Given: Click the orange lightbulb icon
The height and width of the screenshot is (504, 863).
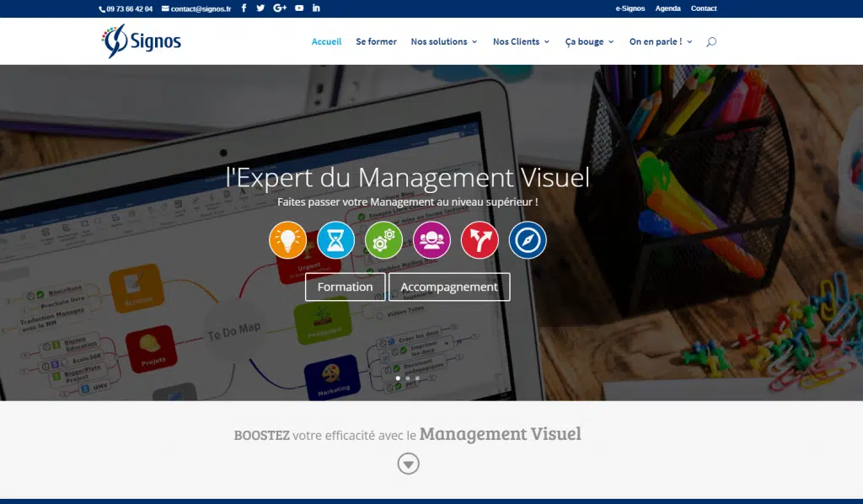Looking at the screenshot, I should pos(287,240).
